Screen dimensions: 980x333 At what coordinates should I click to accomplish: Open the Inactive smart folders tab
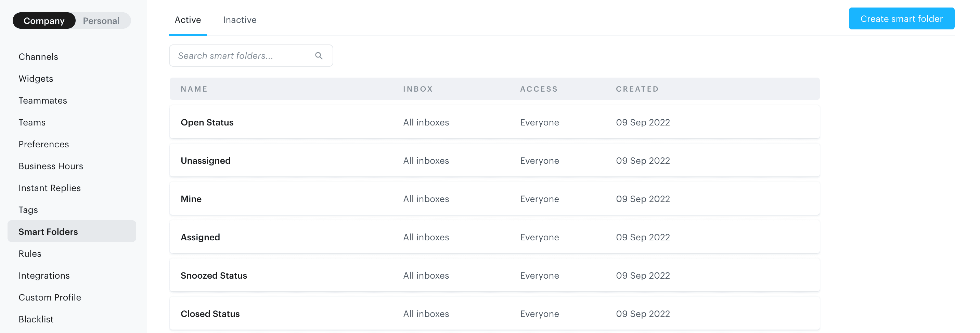(240, 19)
